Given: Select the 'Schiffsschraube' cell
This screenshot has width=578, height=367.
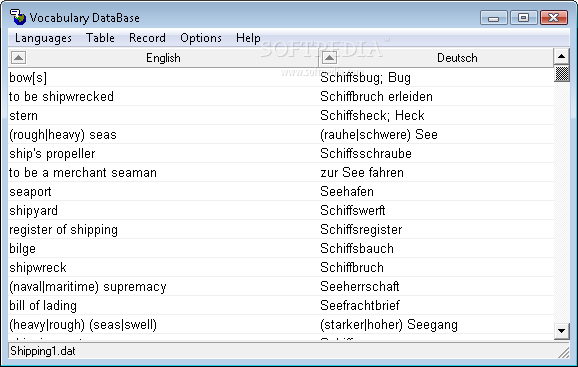Looking at the screenshot, I should coord(436,154).
